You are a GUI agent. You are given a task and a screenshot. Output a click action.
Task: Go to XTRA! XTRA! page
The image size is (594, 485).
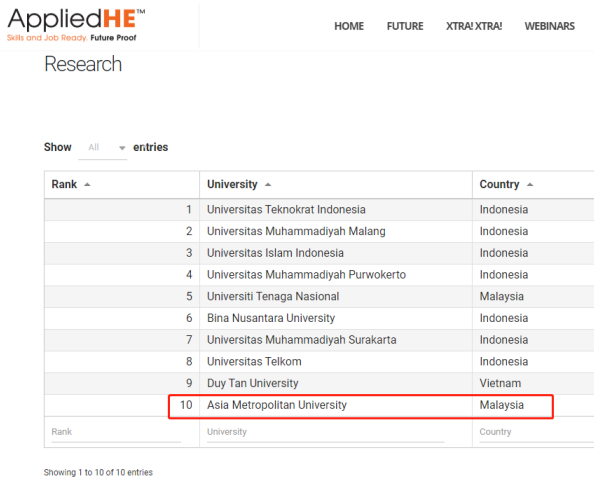pyautogui.click(x=474, y=26)
